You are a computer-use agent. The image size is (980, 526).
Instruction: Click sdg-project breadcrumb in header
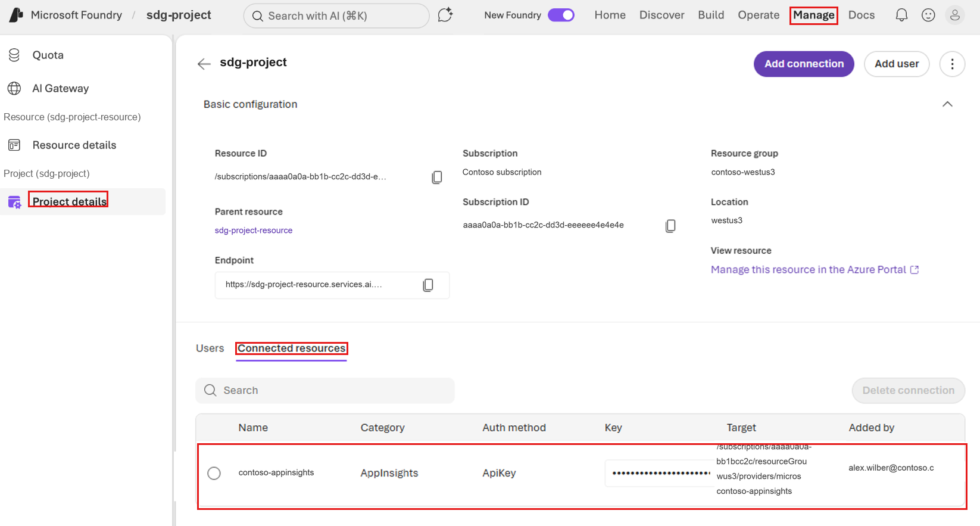tap(179, 15)
